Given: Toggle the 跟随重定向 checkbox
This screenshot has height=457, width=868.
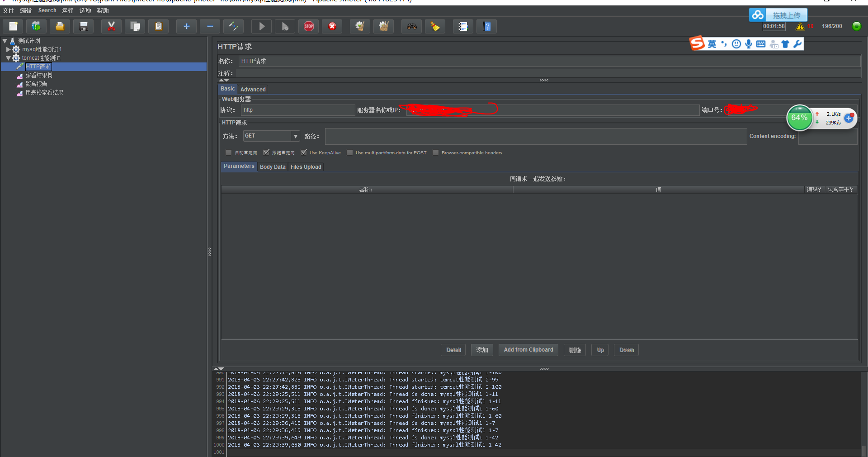Looking at the screenshot, I should pyautogui.click(x=266, y=152).
